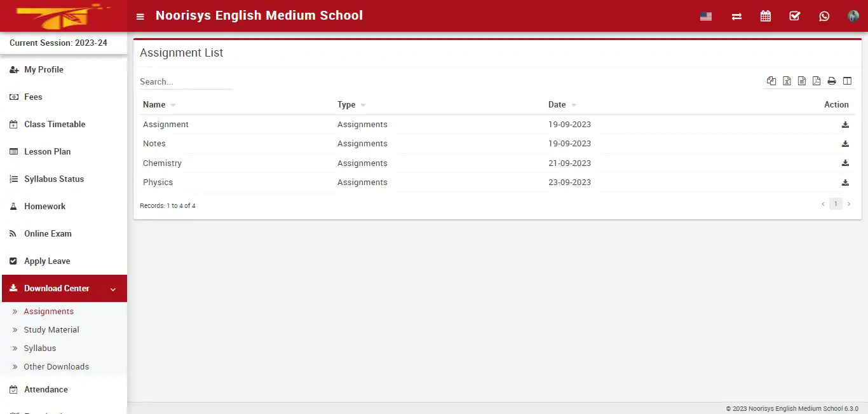
Task: Open column visibility toggle for the table
Action: tap(847, 81)
